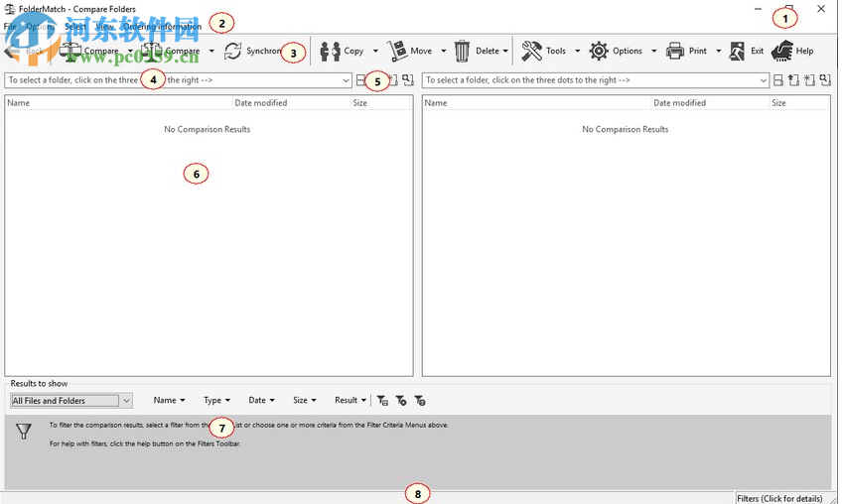
Task: Expand the Delete dropdown arrow
Action: click(x=505, y=51)
